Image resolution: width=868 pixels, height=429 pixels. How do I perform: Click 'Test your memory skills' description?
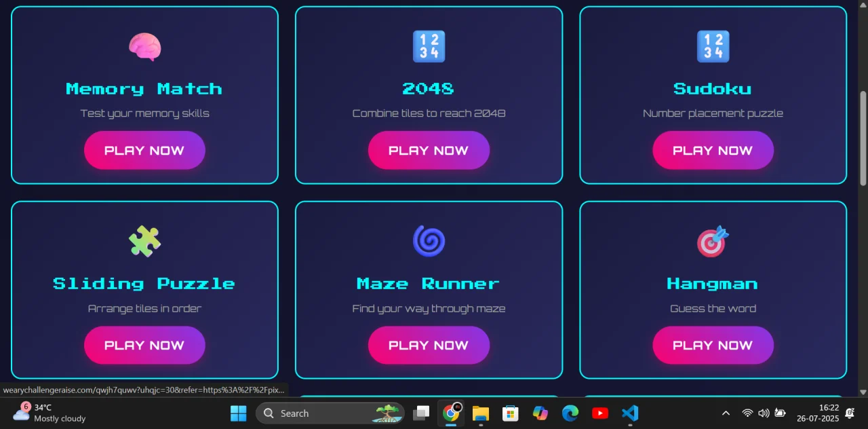(x=144, y=113)
